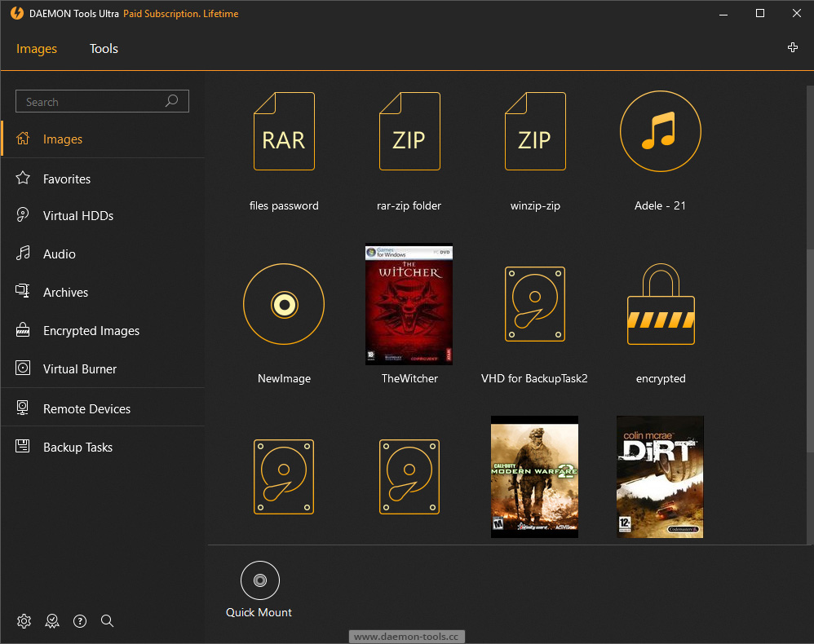Open the Archives catalog
The height and width of the screenshot is (644, 814).
tap(65, 292)
